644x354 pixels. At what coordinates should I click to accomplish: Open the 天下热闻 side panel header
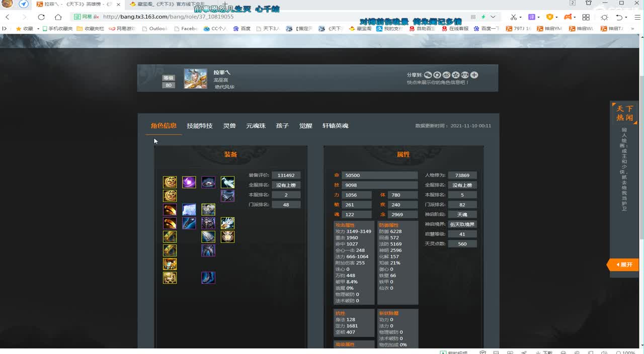click(624, 113)
